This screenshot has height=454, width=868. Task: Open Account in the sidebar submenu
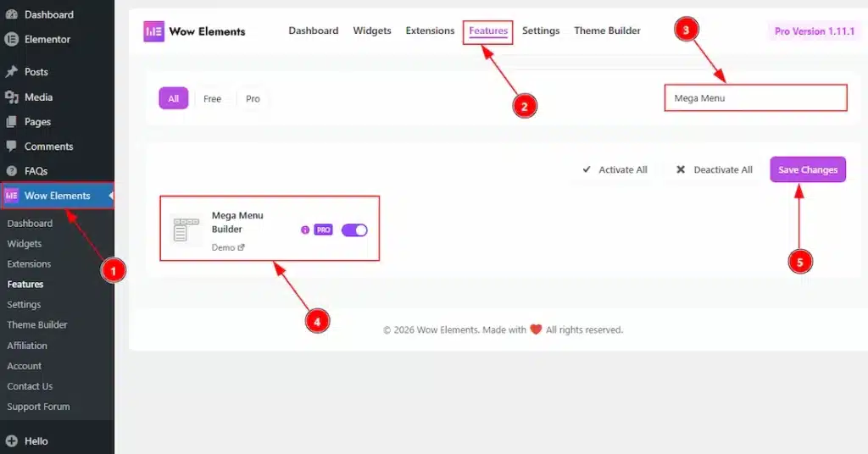[25, 366]
